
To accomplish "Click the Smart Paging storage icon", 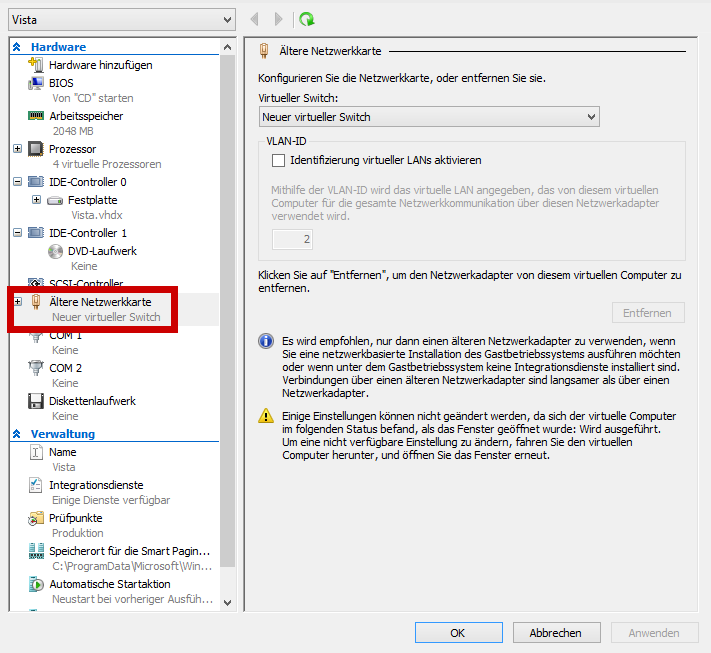I will (x=36, y=551).
